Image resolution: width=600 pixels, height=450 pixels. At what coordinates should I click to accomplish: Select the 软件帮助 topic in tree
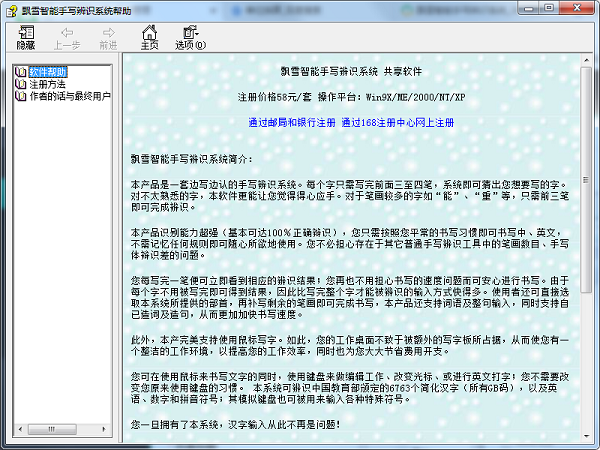(48, 72)
